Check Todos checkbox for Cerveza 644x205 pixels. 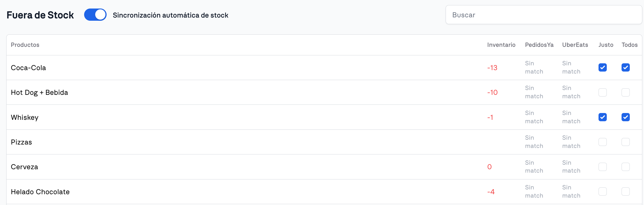(x=626, y=167)
